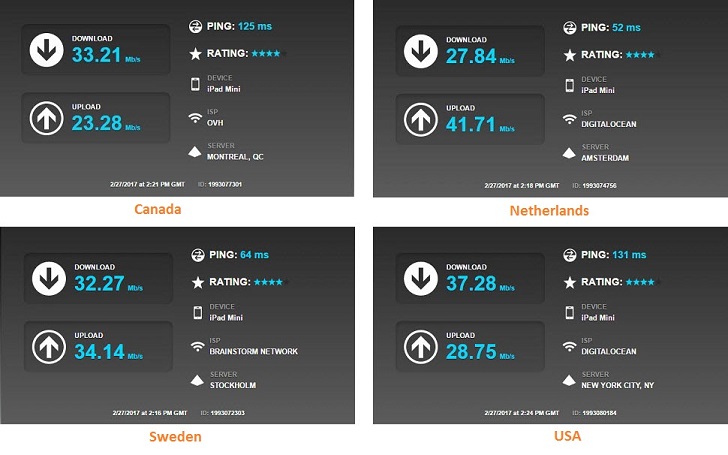The height and width of the screenshot is (455, 728).
Task: Click the wifi icon beside Brainstorm Network
Action: click(198, 346)
